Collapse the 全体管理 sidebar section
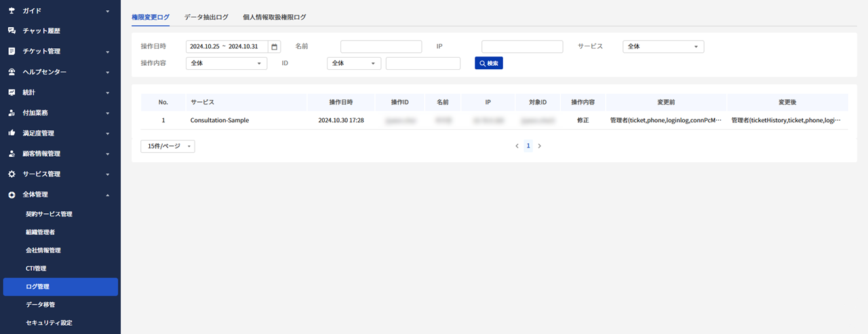 [107, 195]
